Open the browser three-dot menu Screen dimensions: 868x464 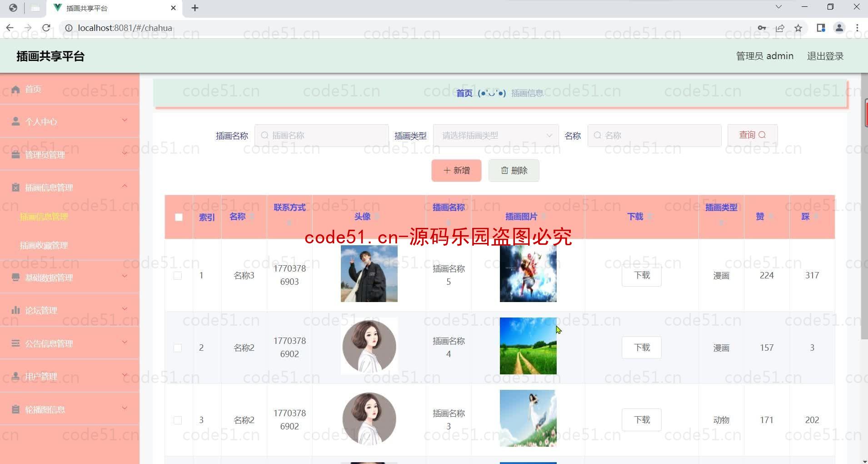(858, 28)
